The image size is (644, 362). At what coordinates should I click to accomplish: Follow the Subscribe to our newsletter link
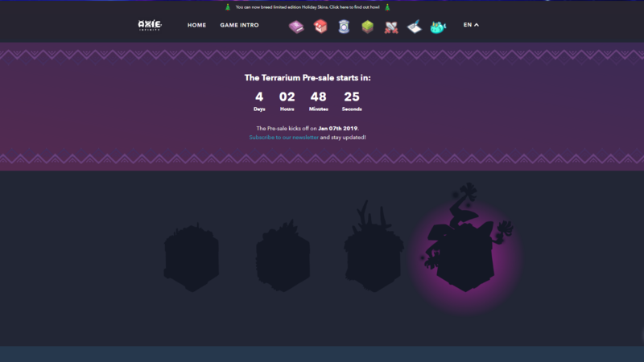click(284, 137)
